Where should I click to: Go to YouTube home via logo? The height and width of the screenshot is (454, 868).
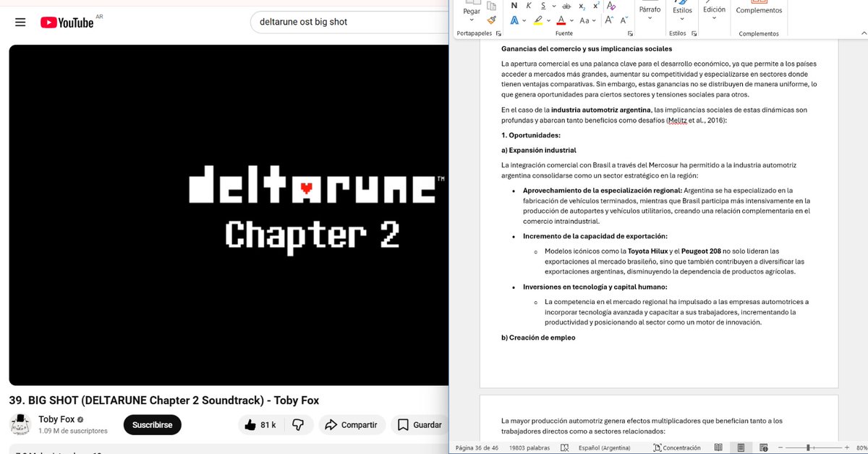coord(67,22)
